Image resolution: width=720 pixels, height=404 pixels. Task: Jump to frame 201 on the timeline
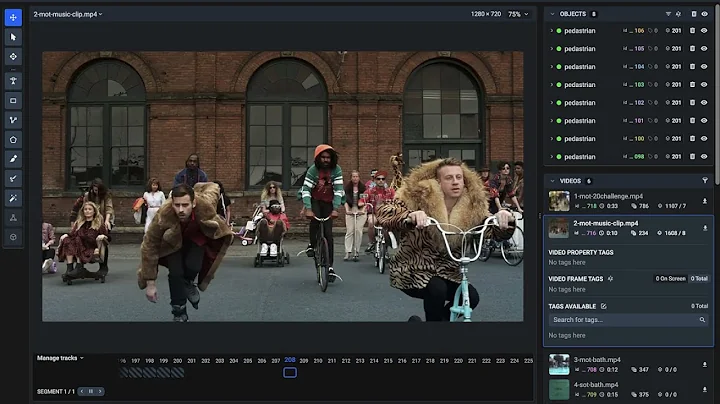191,361
